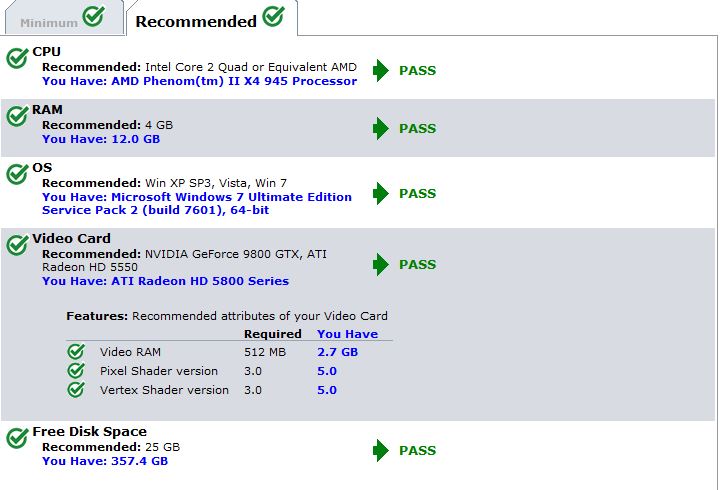720x490 pixels.
Task: Click the 'You Have' column header
Action: pyautogui.click(x=347, y=334)
